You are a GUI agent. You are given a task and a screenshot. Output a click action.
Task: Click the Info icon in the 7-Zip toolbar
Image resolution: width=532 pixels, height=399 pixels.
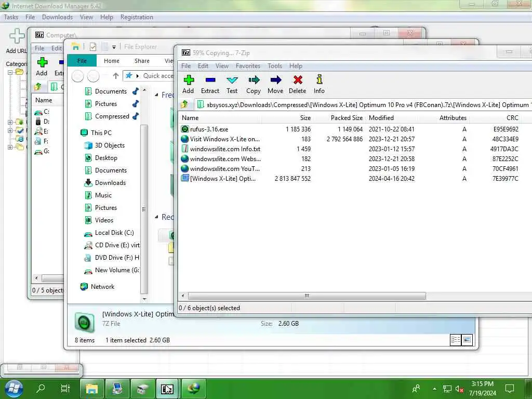[320, 79]
